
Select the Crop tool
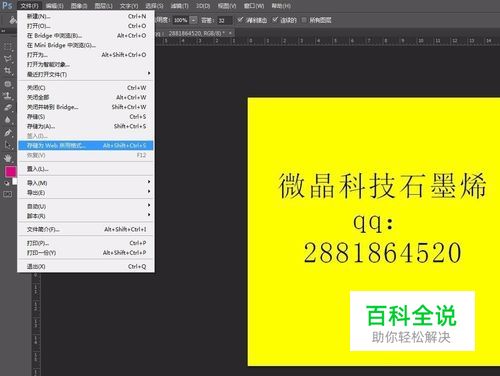8,71
